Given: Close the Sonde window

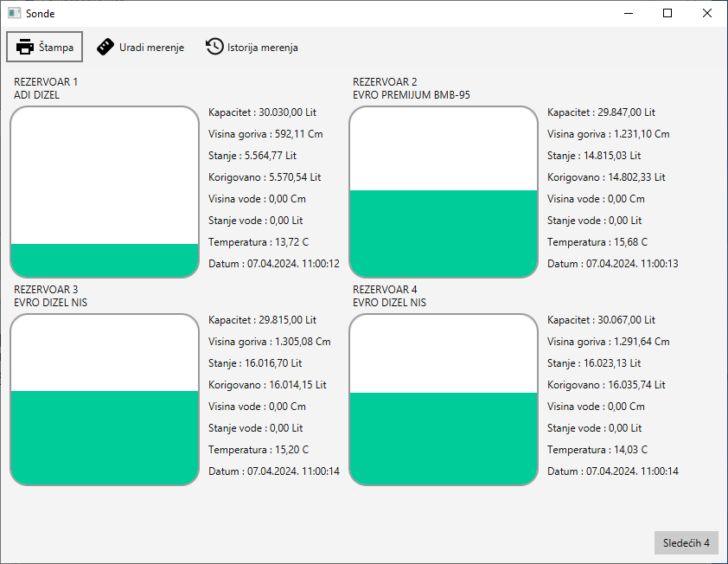Looking at the screenshot, I should pos(707,13).
